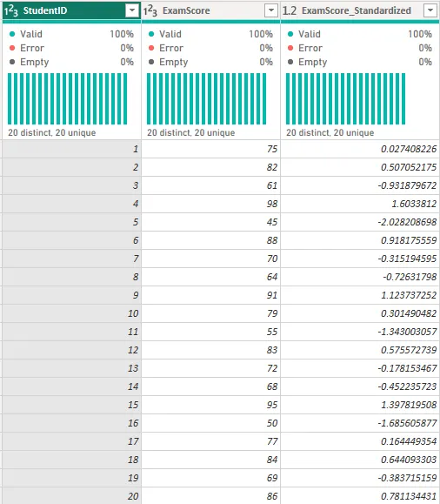This screenshot has width=440, height=504.
Task: Select standardized cell 1.397819508
Action: [360, 405]
